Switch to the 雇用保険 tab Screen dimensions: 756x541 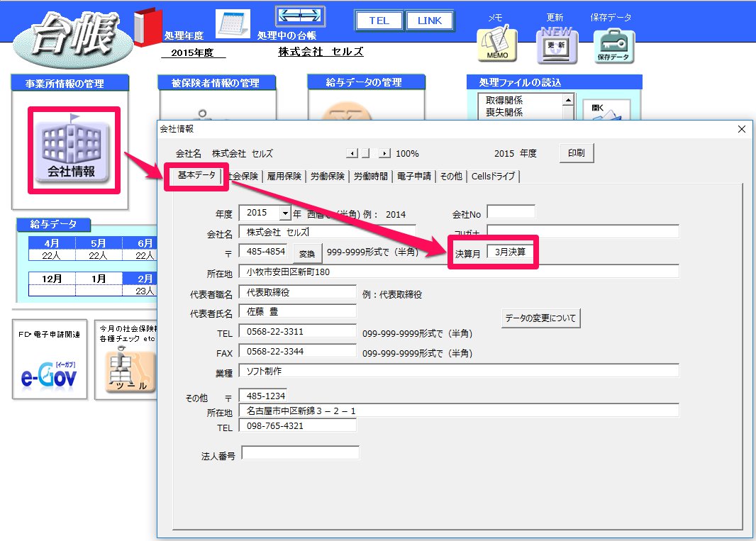(x=284, y=177)
